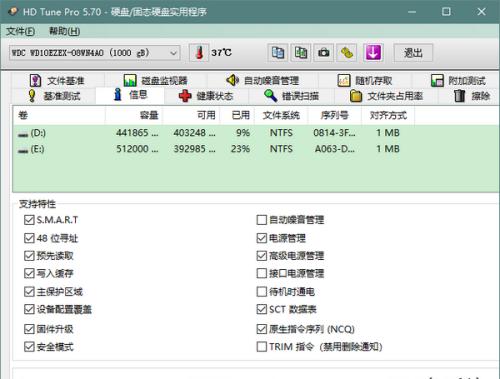Open options via the yellow tag icon

point(347,53)
